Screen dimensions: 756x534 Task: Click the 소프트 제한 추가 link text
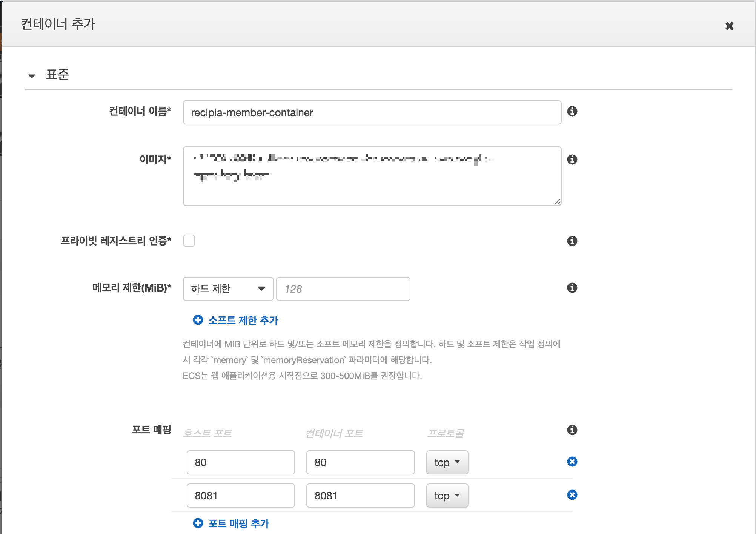pyautogui.click(x=243, y=320)
